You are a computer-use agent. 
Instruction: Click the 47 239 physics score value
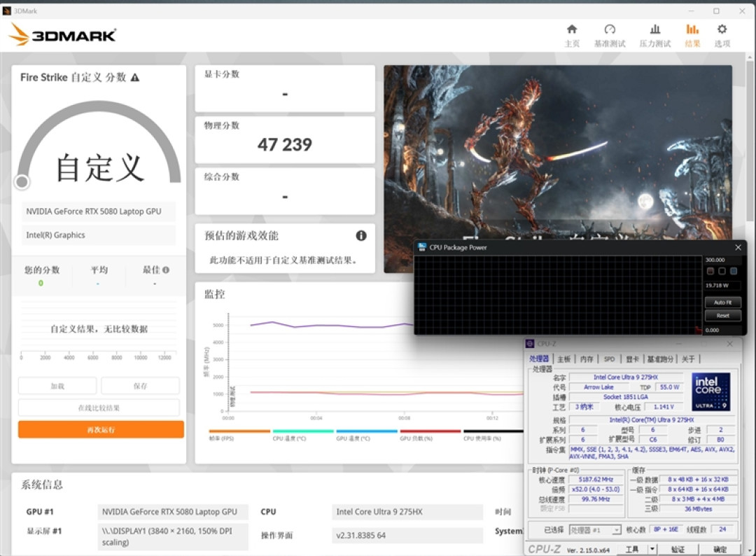pos(285,144)
